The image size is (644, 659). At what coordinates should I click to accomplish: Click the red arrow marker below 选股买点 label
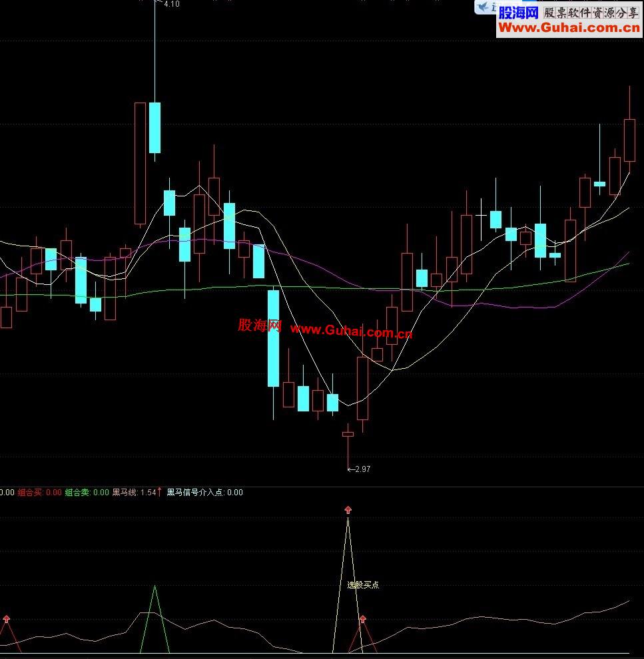point(363,618)
